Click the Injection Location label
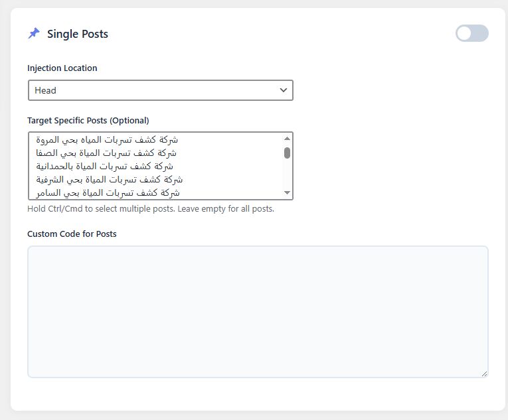The image size is (508, 420). (62, 68)
